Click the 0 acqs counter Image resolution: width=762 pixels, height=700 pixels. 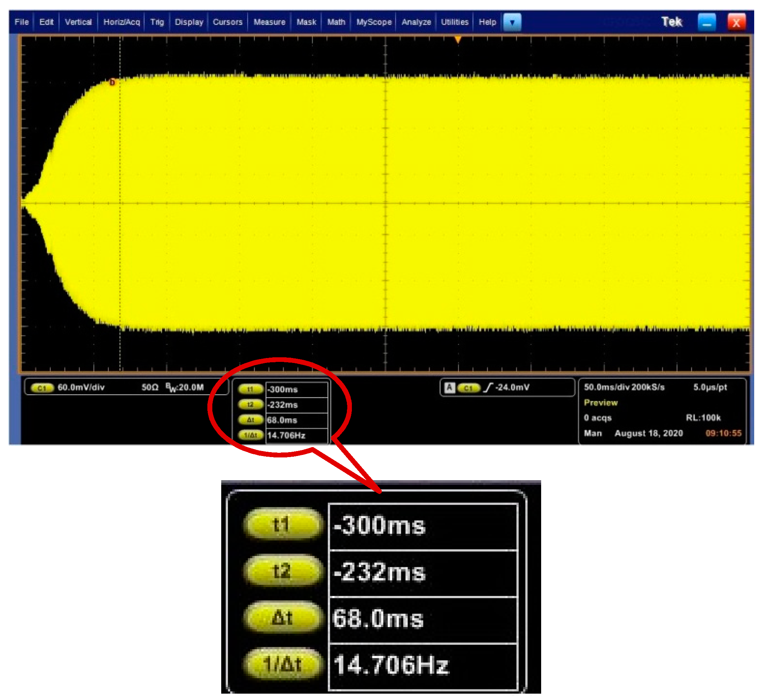pyautogui.click(x=598, y=418)
